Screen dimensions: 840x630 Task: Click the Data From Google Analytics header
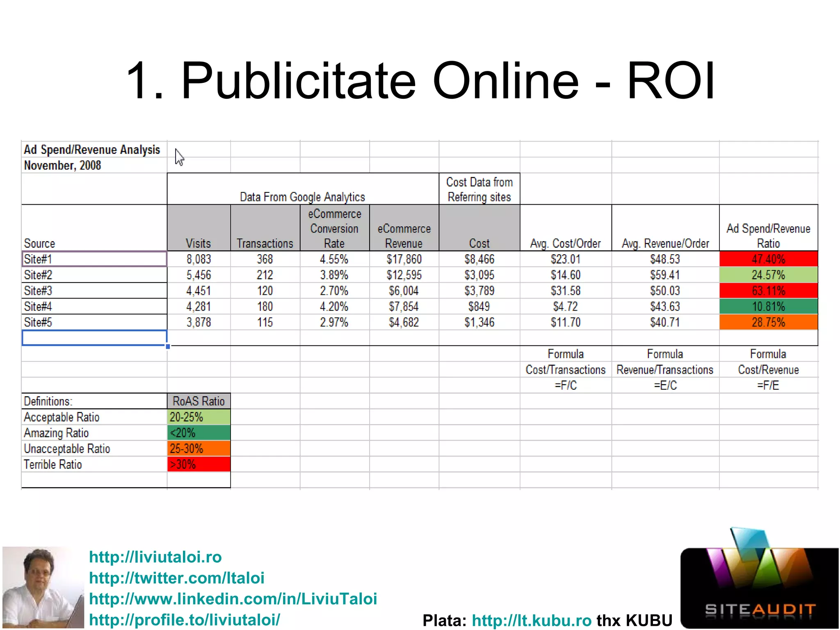pos(303,189)
